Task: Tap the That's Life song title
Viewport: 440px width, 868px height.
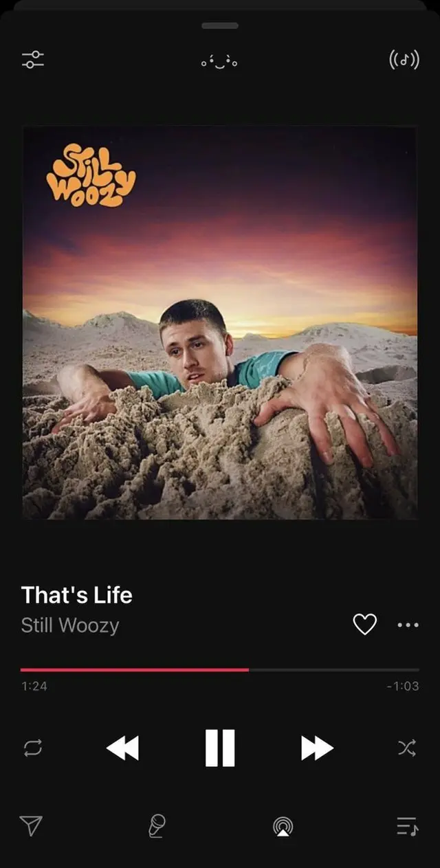Action: point(77,594)
